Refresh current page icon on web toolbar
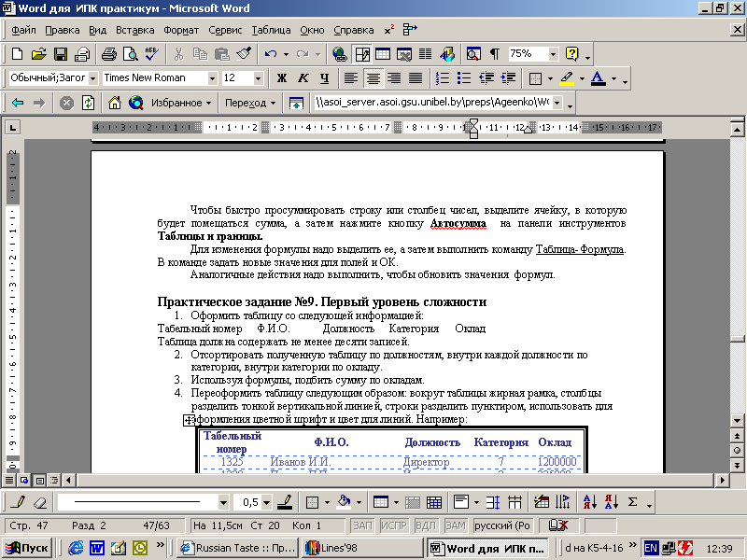This screenshot has height=560, width=747. 88,103
